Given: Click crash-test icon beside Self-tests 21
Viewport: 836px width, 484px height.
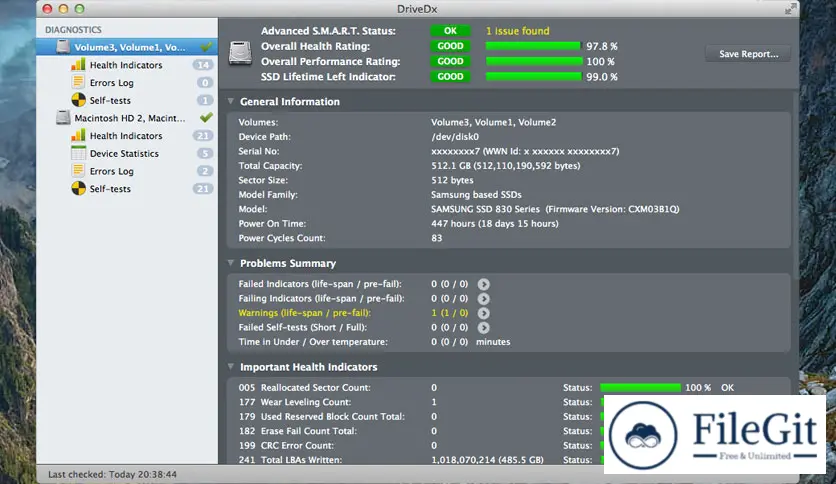Looking at the screenshot, I should click(78, 188).
